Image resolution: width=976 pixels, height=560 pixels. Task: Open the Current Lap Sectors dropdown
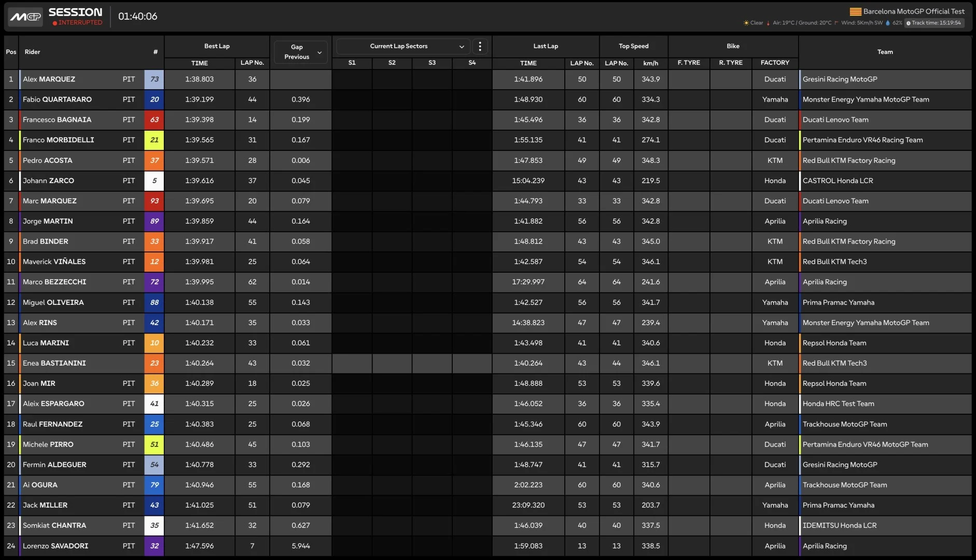point(403,46)
